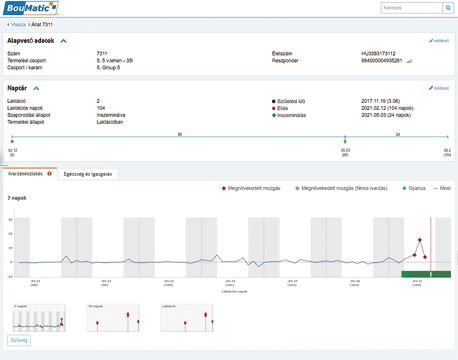The height and width of the screenshot is (360, 458).
Task: Click the BouMatic logo
Action: (31, 8)
